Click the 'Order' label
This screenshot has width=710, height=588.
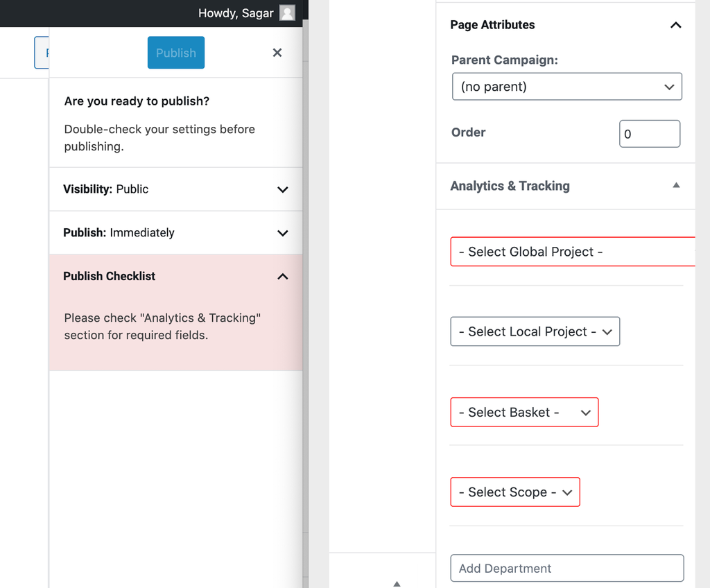[x=468, y=132]
